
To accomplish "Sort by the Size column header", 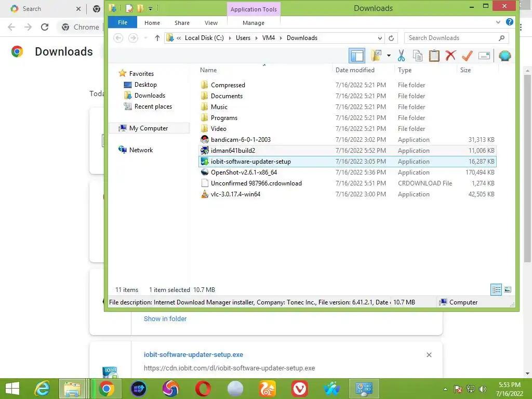I will (x=465, y=70).
